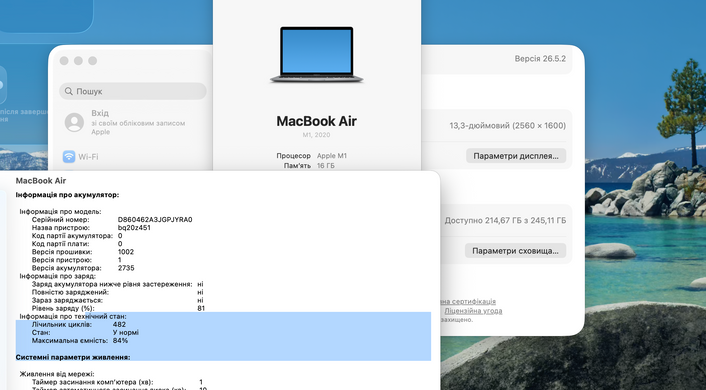This screenshot has width=706, height=390.
Task: Open Параметри сховища button
Action: (515, 251)
